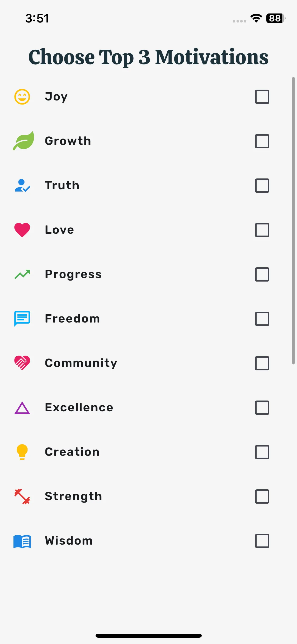
Task: Tap the pink heart Love icon
Action: tap(22, 230)
